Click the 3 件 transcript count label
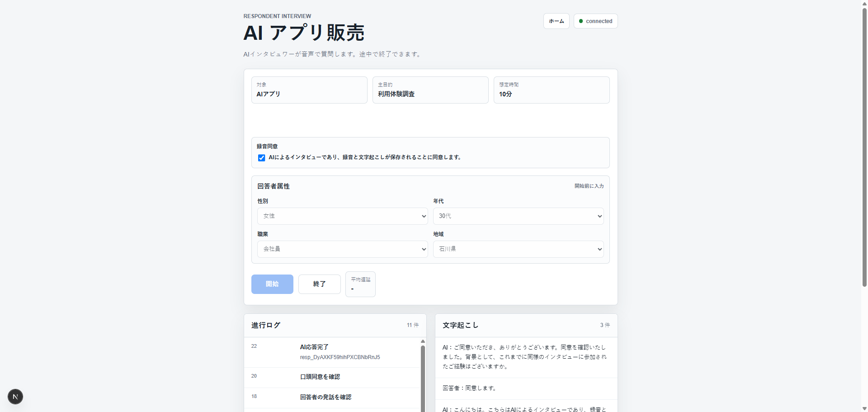The height and width of the screenshot is (412, 868). coord(605,325)
